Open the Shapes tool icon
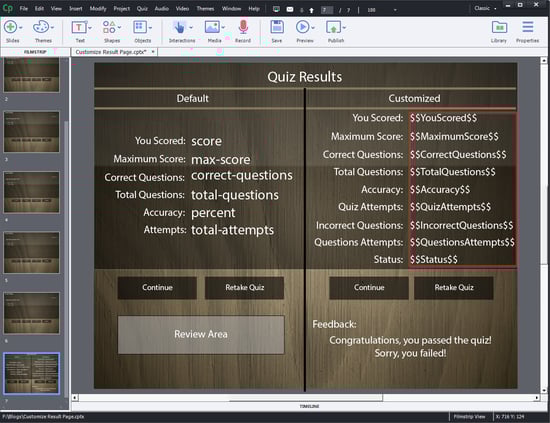 (x=109, y=27)
